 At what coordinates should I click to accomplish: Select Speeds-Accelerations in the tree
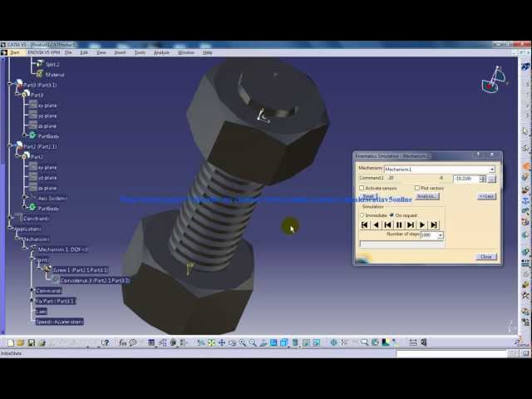pos(59,322)
